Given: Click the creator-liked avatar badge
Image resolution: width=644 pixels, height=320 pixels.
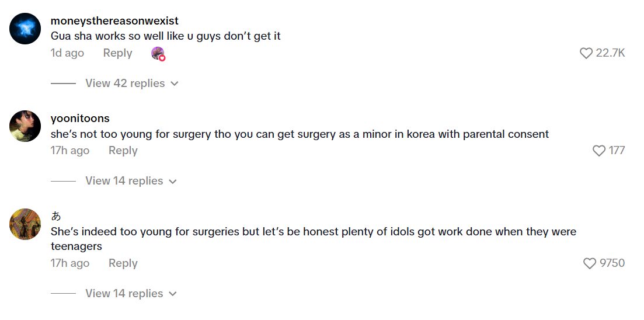Looking at the screenshot, I should click(x=158, y=54).
